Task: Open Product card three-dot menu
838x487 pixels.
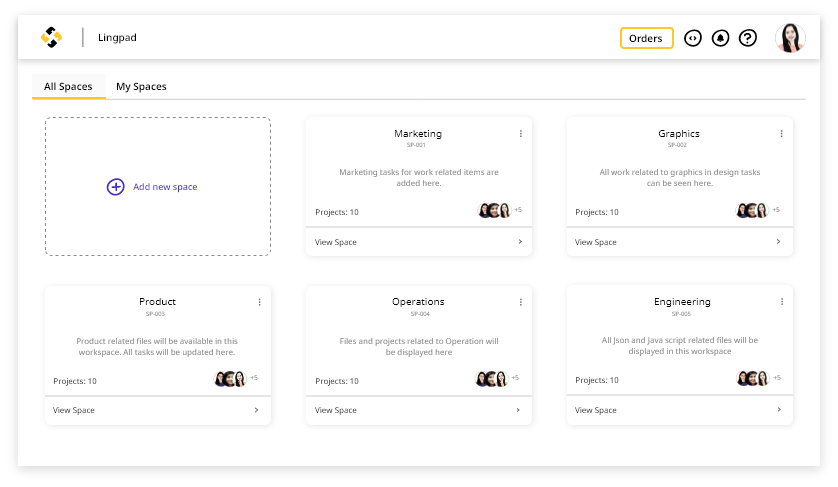Action: click(260, 302)
